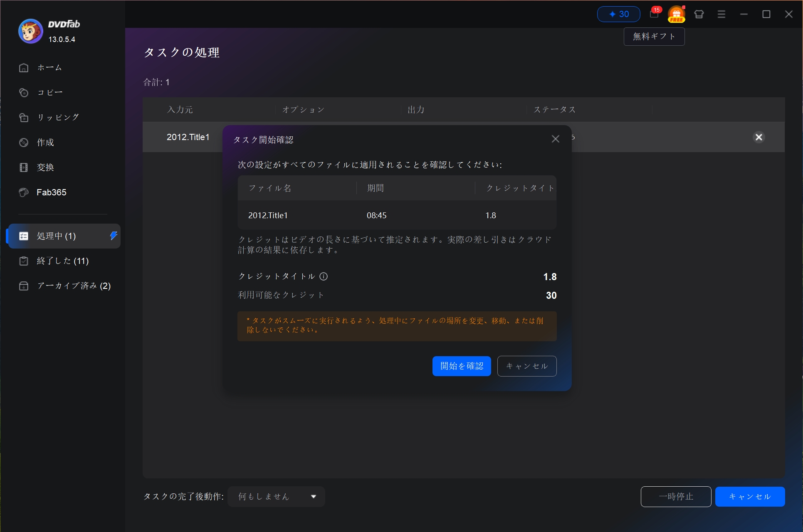The height and width of the screenshot is (532, 803).
Task: Cancel the dialog with キャンセル
Action: point(526,366)
